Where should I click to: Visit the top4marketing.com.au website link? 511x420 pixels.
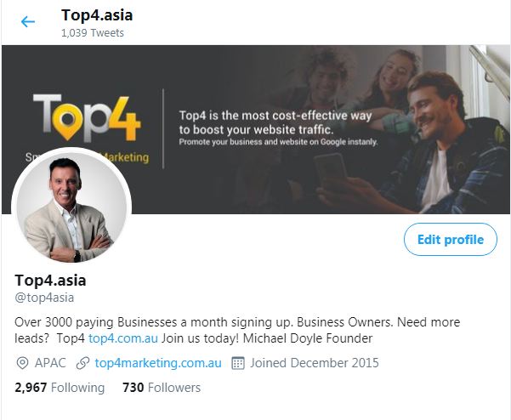click(x=158, y=363)
